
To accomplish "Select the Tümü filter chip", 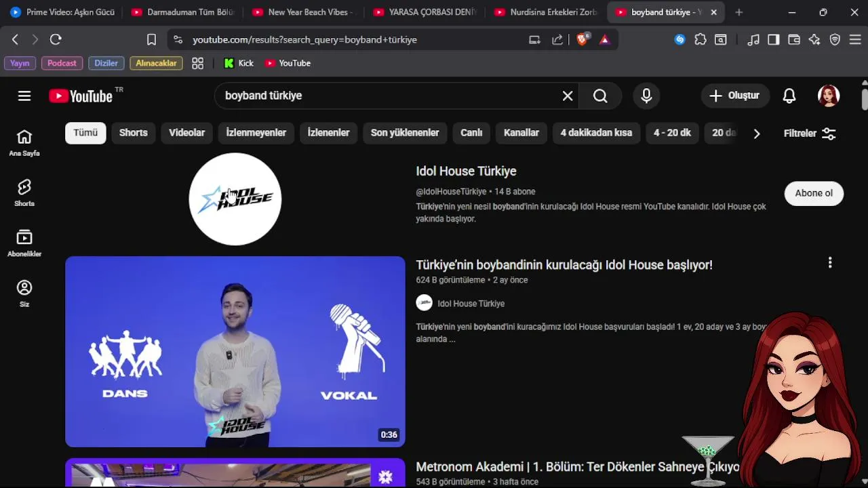I will (x=85, y=133).
